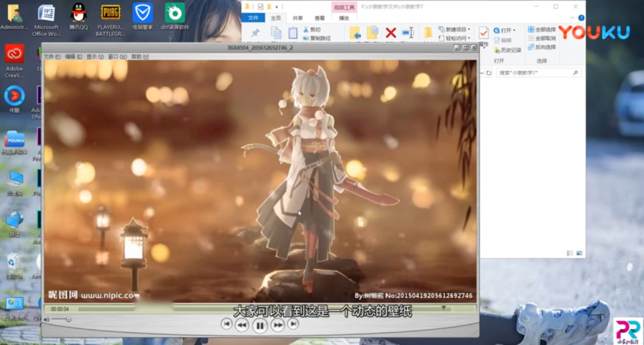The height and width of the screenshot is (345, 644).
Task: Adjust the player volume slider knob
Action: click(68, 319)
